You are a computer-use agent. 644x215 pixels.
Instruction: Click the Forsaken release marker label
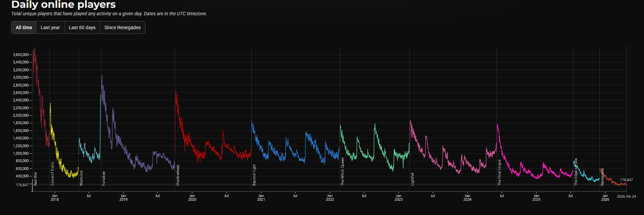pyautogui.click(x=104, y=178)
